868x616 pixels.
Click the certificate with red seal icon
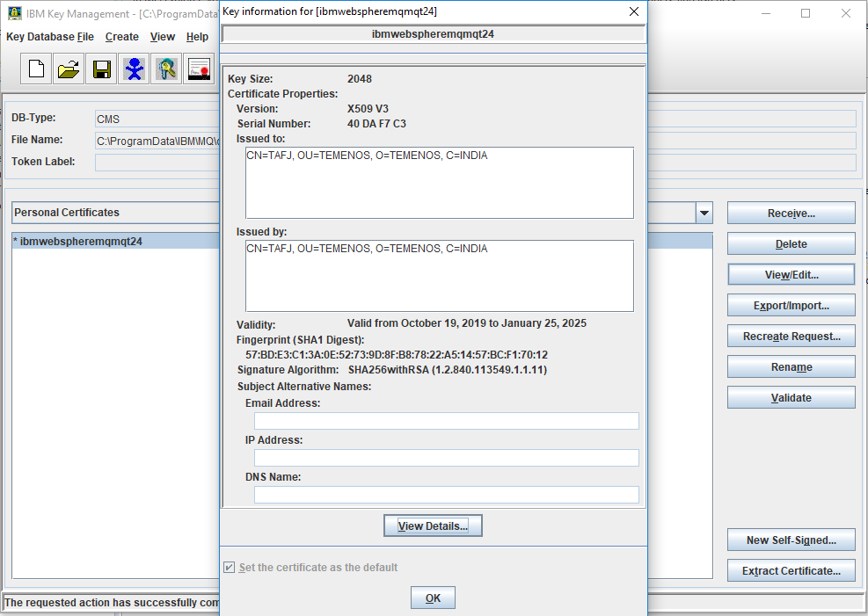(x=199, y=69)
